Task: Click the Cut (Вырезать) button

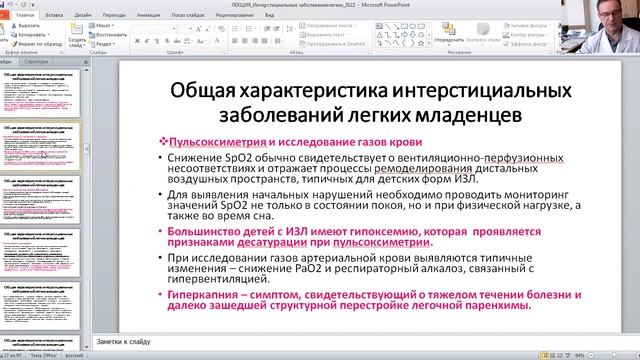Action: (25, 26)
